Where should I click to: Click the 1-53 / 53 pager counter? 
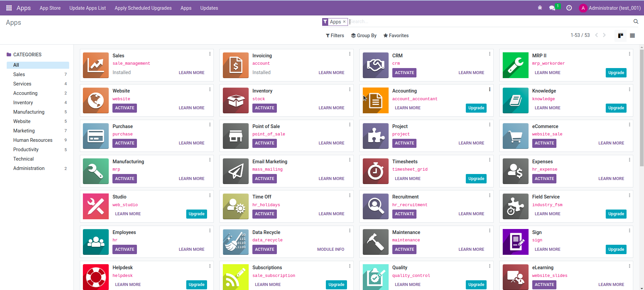(580, 35)
